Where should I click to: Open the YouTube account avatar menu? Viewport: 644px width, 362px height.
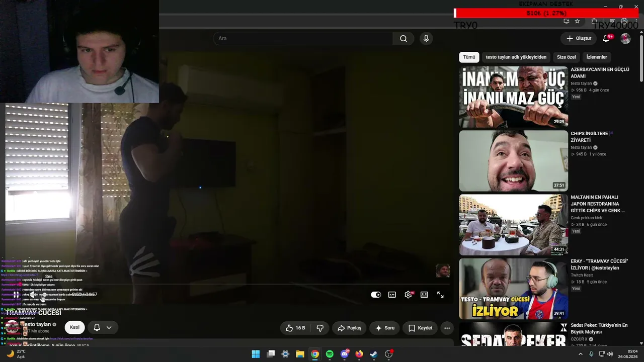625,39
